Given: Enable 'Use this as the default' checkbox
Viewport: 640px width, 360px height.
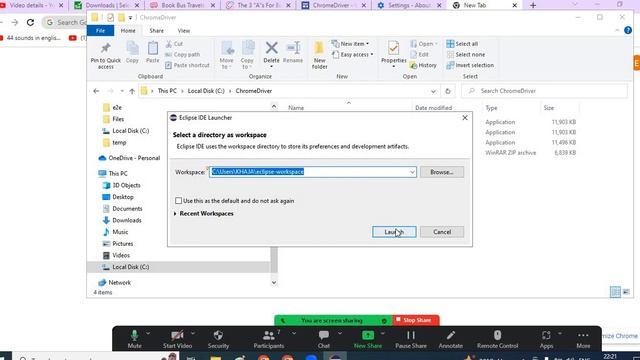Looking at the screenshot, I should (x=178, y=201).
